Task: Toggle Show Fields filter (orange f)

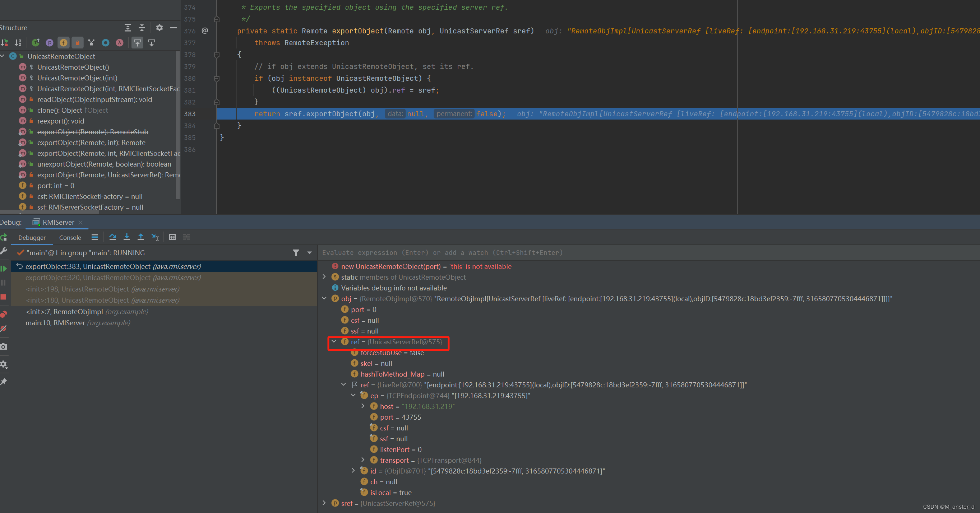Action: [x=64, y=43]
